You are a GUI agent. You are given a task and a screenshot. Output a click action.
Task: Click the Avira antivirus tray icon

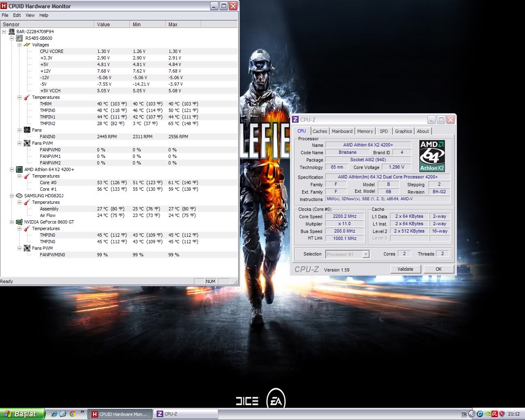pos(494,414)
